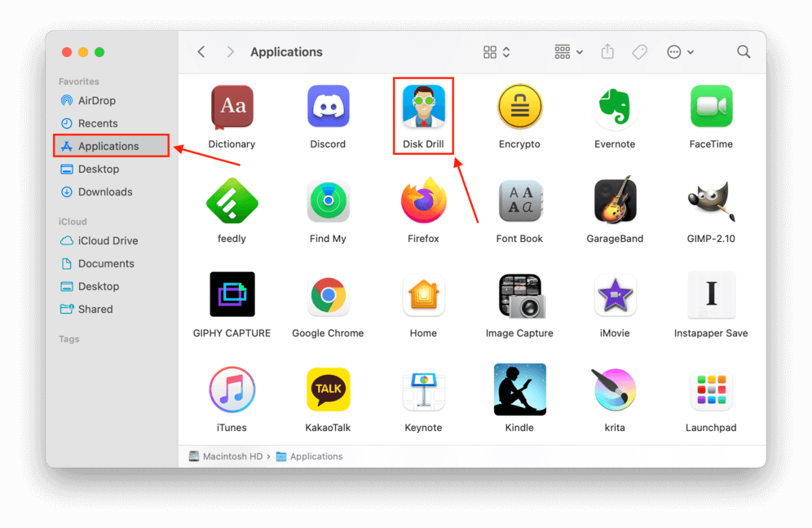Select the krita app icon
The height and width of the screenshot is (528, 812).
615,389
